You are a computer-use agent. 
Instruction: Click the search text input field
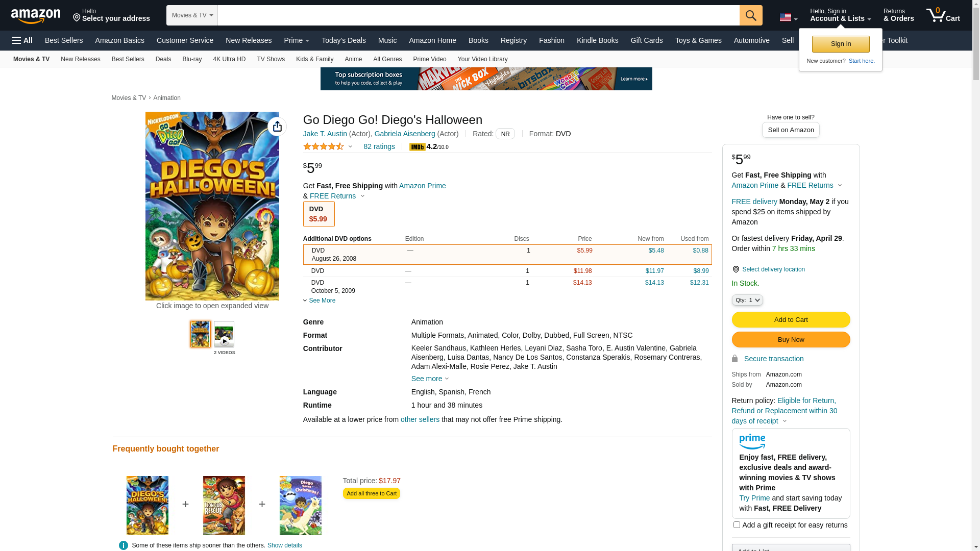[x=478, y=15]
